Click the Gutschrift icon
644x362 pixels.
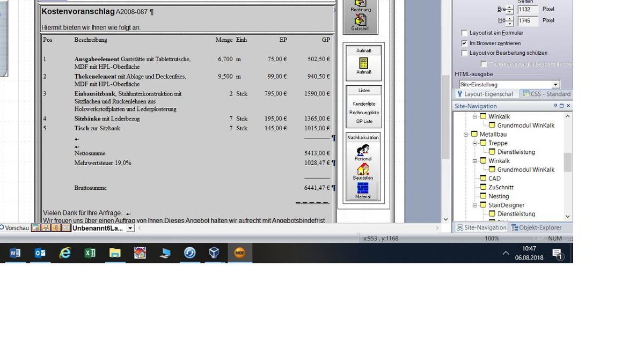[x=360, y=20]
